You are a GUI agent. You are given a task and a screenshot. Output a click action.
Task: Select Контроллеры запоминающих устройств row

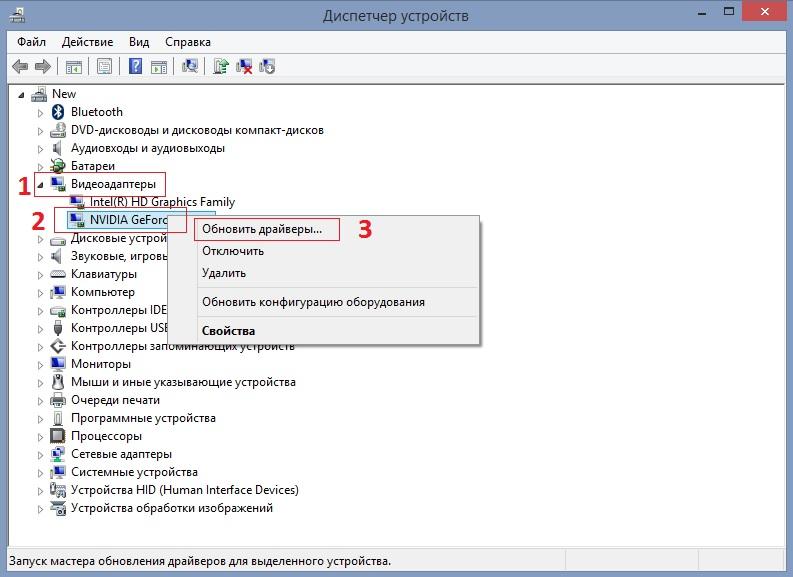pos(183,346)
